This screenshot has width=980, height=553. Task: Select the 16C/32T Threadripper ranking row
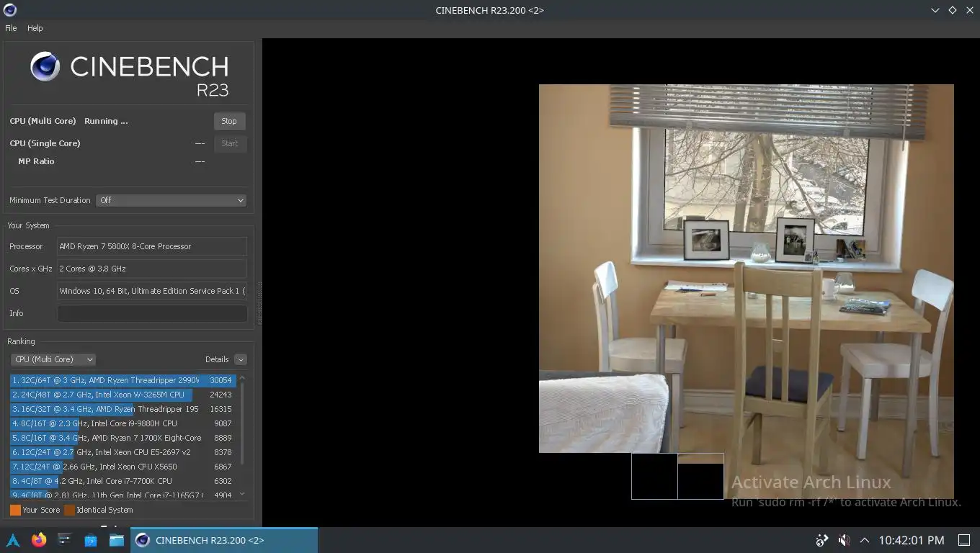coord(122,409)
